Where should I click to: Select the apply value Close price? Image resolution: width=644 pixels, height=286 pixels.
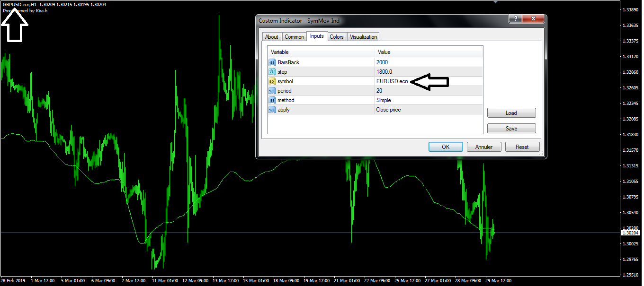388,110
